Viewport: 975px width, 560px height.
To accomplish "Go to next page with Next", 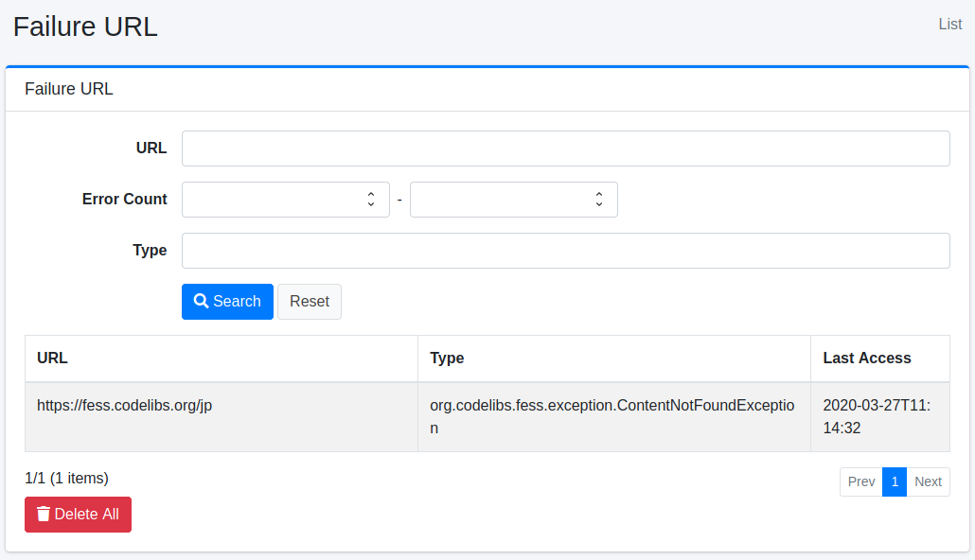I will click(x=928, y=481).
